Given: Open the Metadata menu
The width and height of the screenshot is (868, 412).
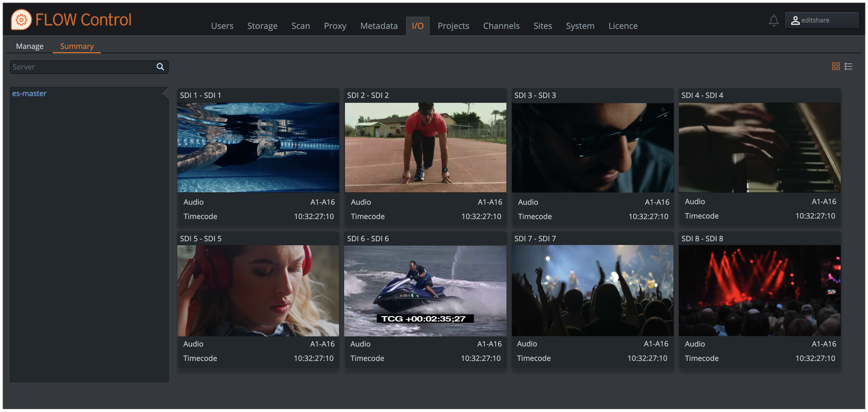Looking at the screenshot, I should 379,26.
